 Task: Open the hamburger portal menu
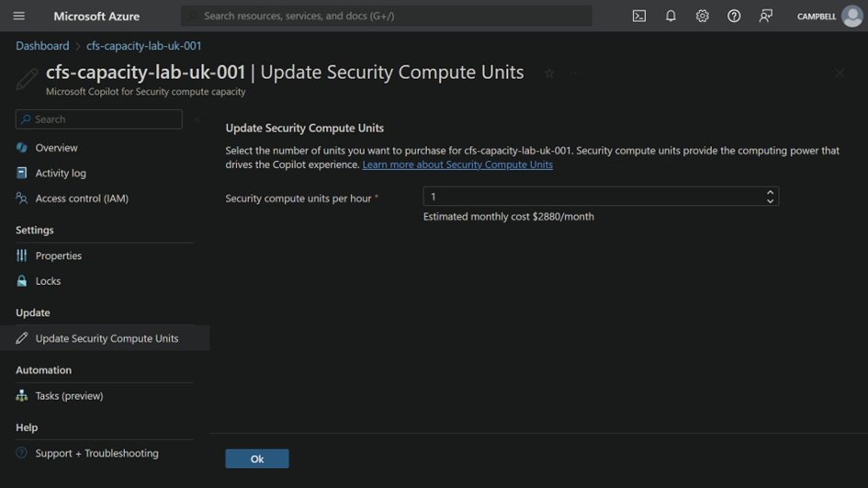click(x=18, y=16)
